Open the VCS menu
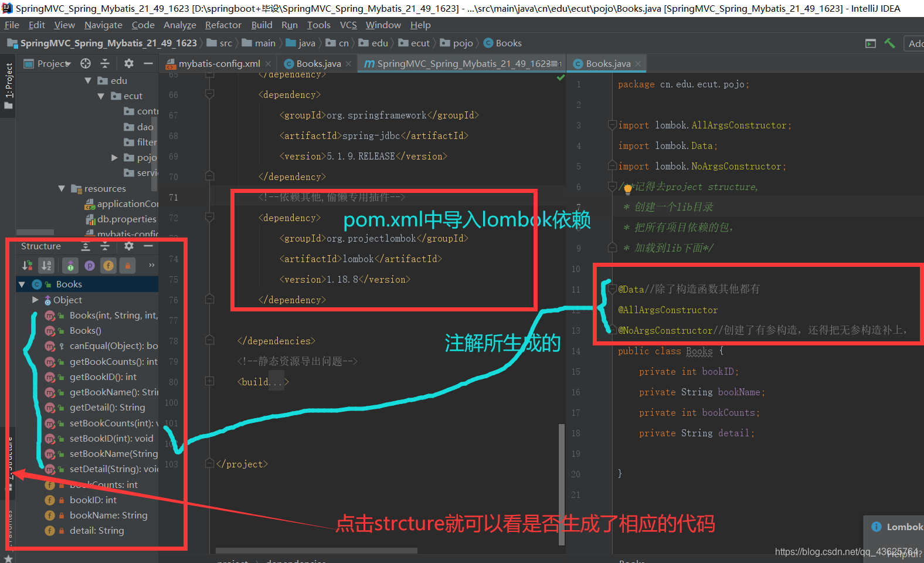924x563 pixels. coord(348,25)
